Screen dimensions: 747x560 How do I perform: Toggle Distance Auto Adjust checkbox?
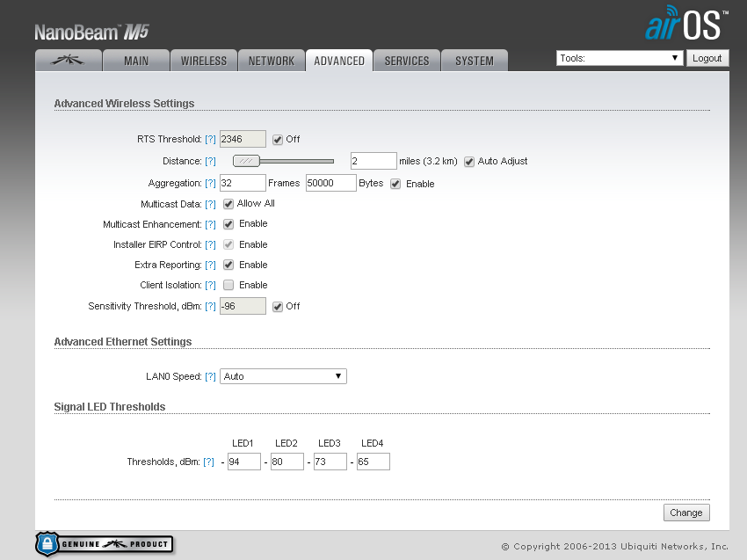[x=469, y=162]
